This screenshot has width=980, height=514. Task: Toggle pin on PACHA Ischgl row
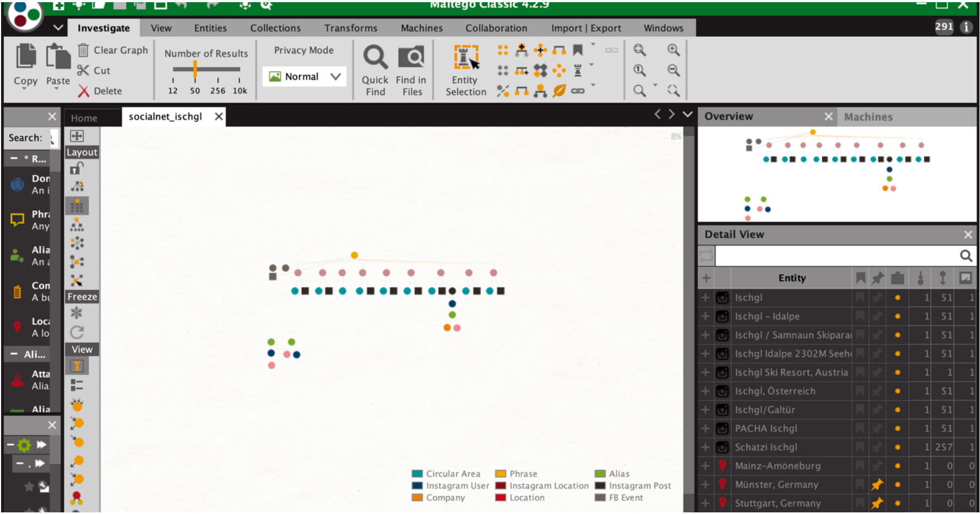point(877,429)
